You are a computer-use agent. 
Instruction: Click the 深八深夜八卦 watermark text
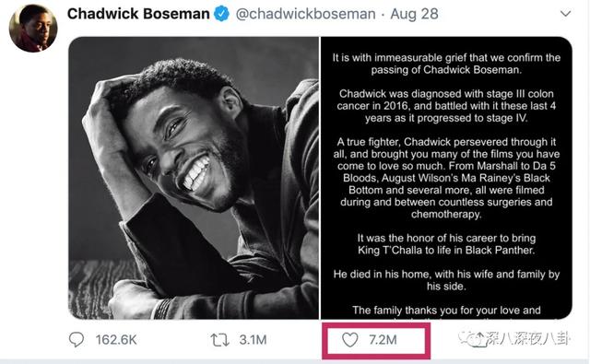click(x=527, y=338)
